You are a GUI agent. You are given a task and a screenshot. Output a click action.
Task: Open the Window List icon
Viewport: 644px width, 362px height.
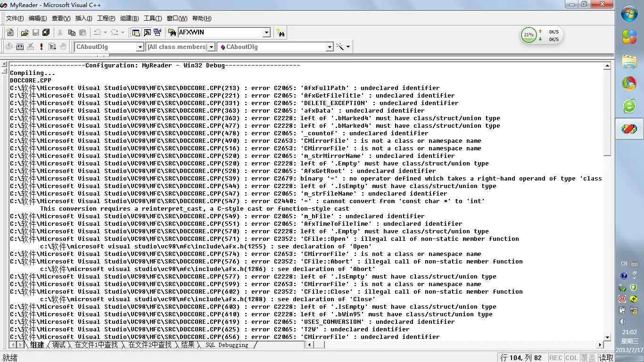pyautogui.click(x=157, y=33)
